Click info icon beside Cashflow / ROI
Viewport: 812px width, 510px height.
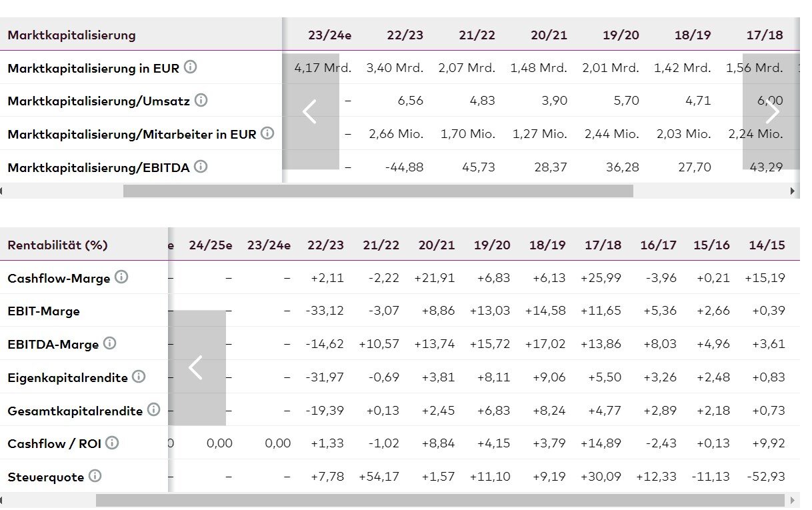coord(112,443)
